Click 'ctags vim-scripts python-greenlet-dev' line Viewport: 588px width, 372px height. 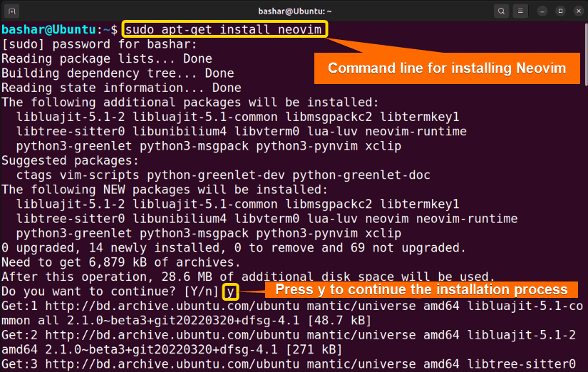click(x=223, y=175)
